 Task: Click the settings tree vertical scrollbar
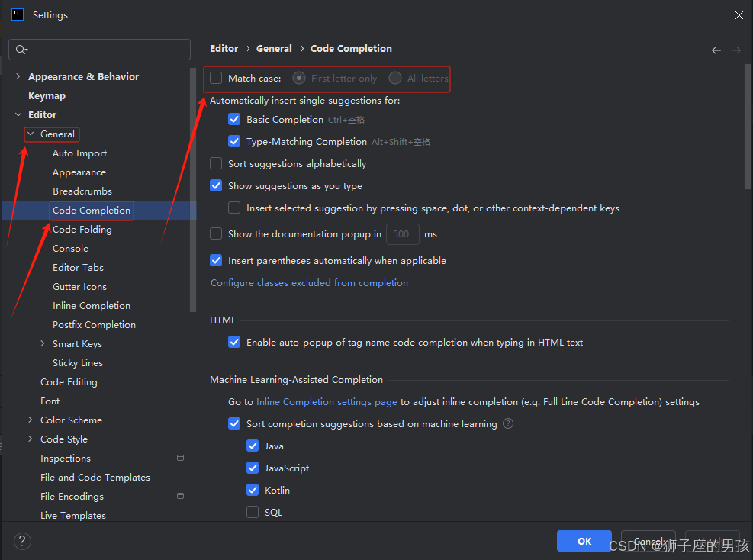coord(193,190)
